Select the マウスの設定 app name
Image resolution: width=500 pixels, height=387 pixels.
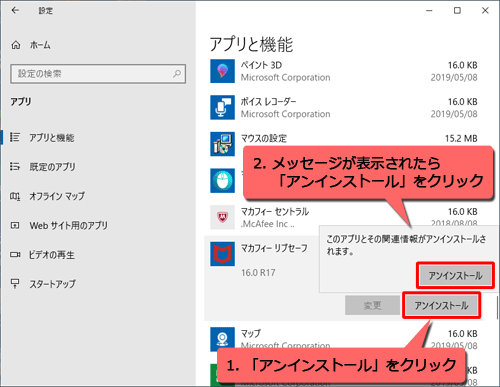pos(264,138)
